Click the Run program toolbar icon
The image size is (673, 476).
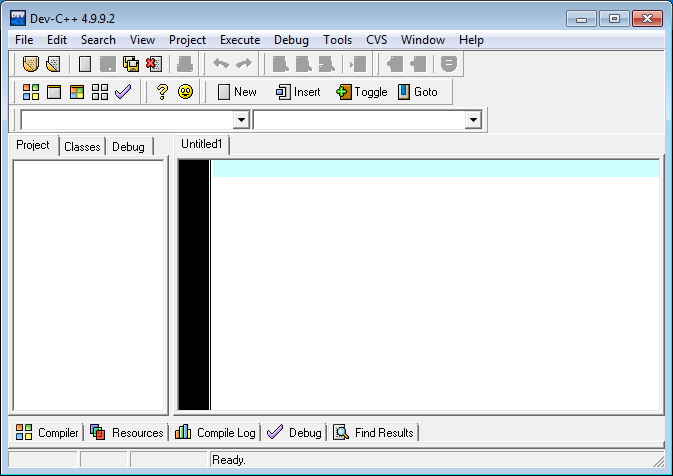[54, 92]
